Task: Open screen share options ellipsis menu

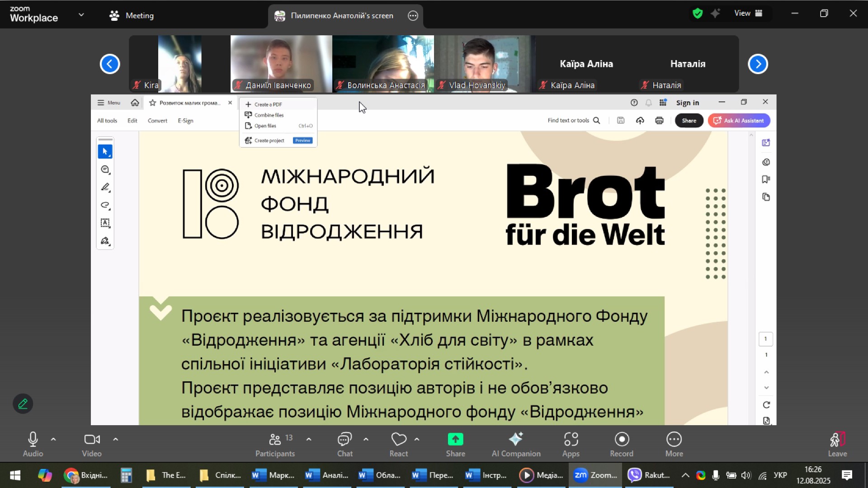Action: [x=413, y=15]
